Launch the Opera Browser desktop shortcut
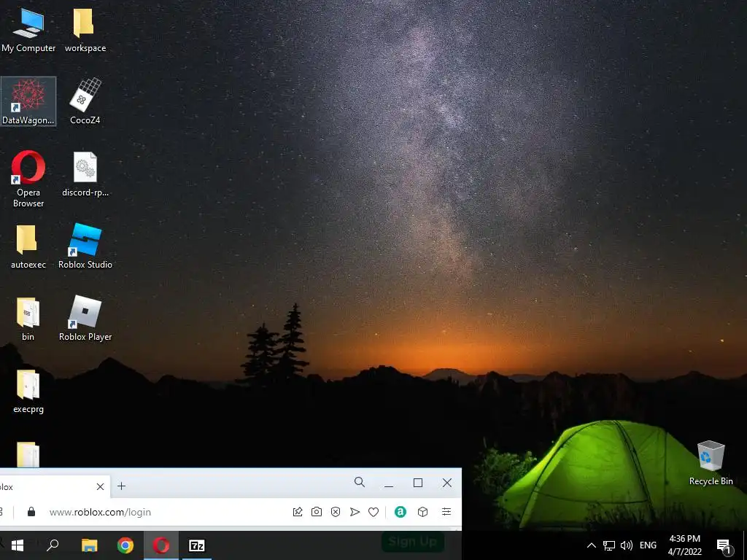Image resolution: width=747 pixels, height=560 pixels. pos(28,179)
